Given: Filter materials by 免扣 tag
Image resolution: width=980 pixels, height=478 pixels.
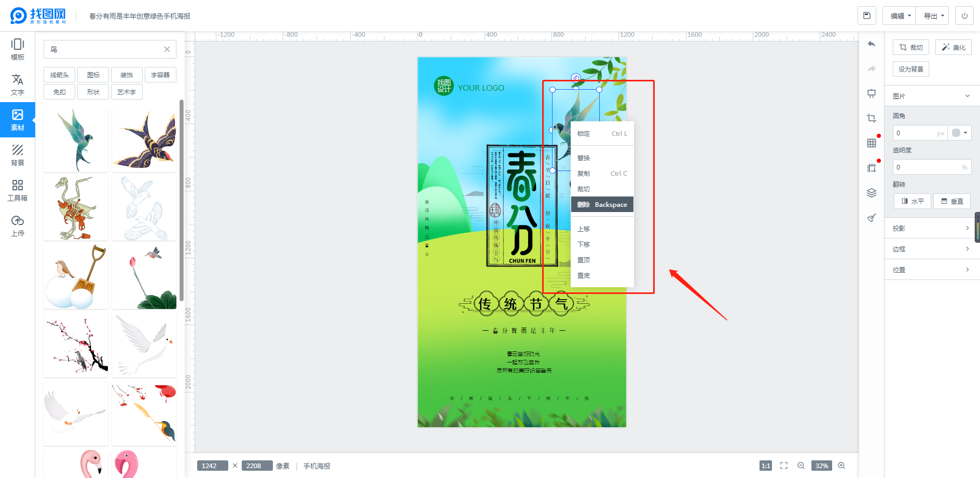Looking at the screenshot, I should [x=60, y=92].
